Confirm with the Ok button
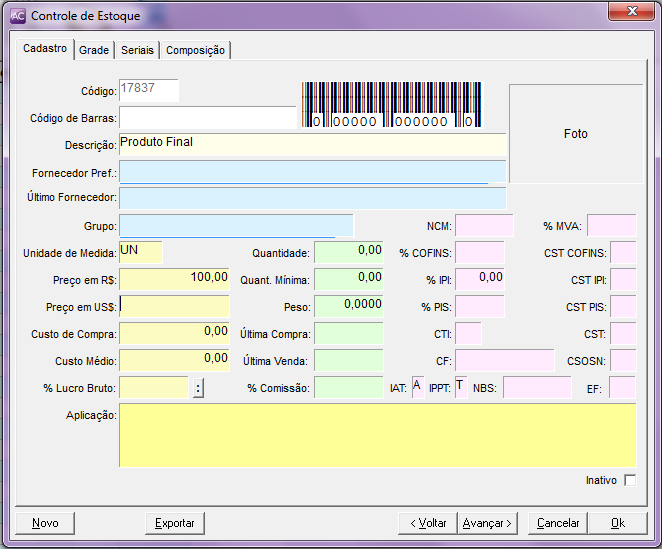 [x=617, y=523]
